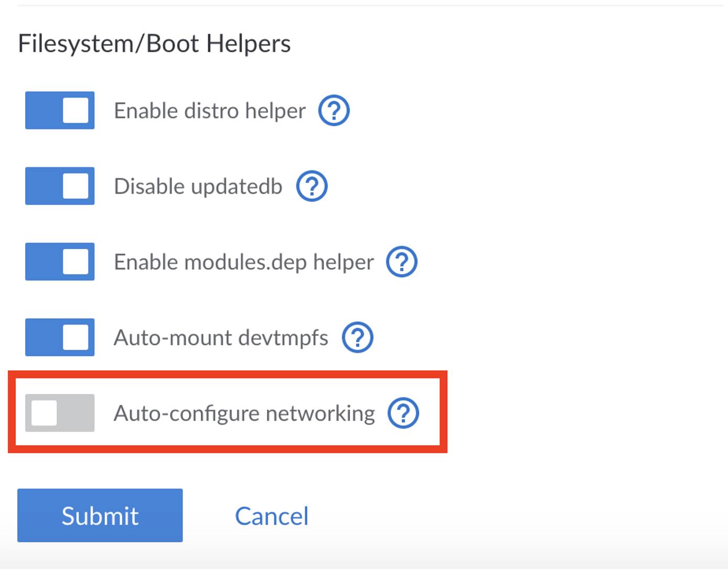The image size is (728, 569).
Task: Click the Filesystem/Boot Helpers heading
Action: (x=155, y=44)
